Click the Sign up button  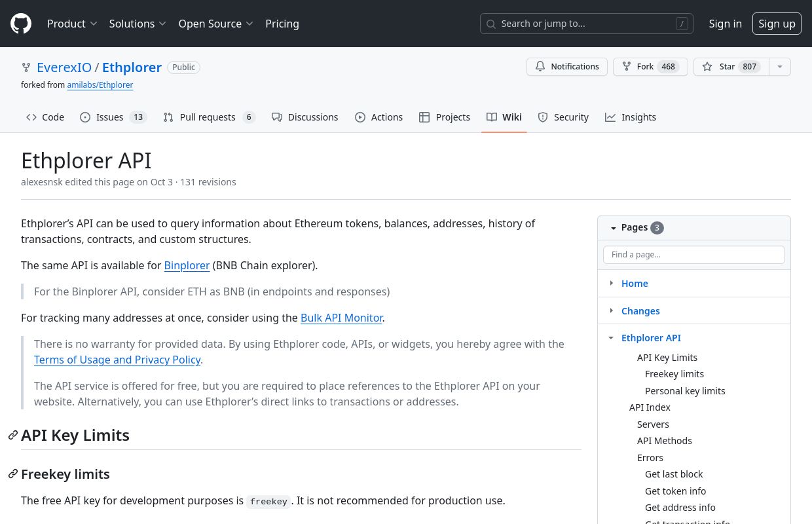(x=777, y=24)
